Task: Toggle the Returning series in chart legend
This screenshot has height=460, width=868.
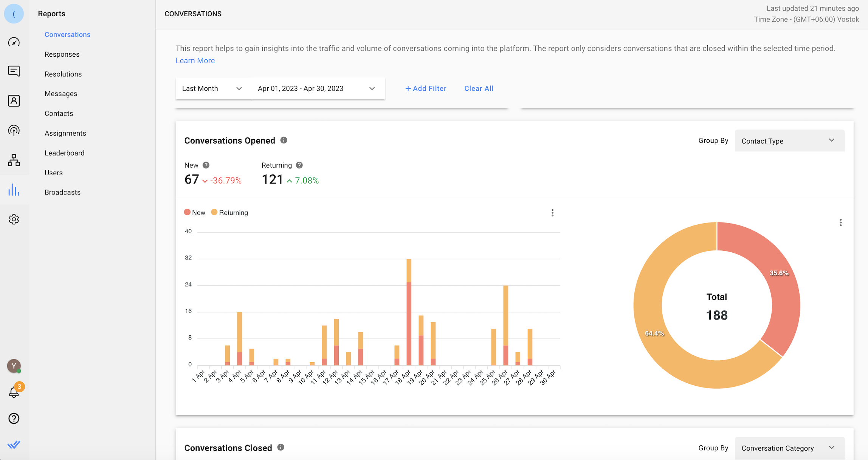Action: point(230,213)
